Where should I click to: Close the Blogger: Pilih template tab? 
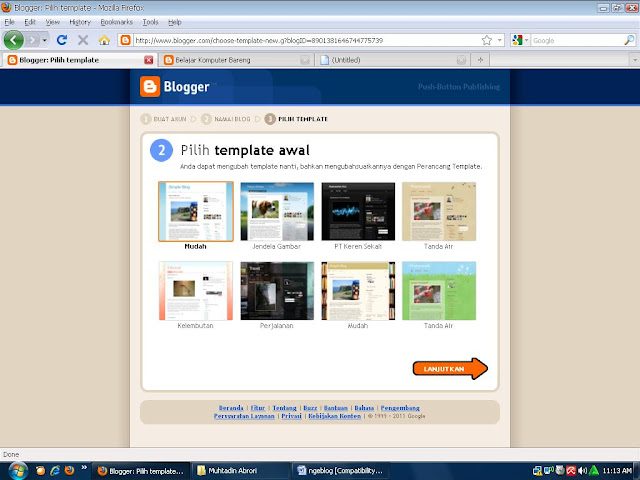point(149,60)
